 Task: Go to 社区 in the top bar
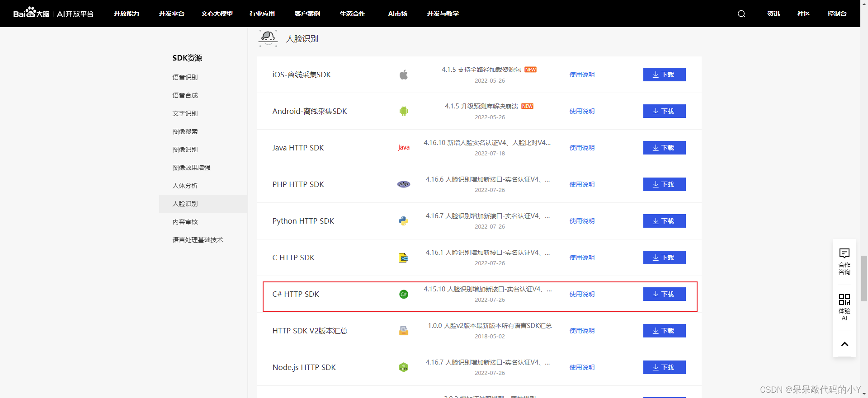804,14
